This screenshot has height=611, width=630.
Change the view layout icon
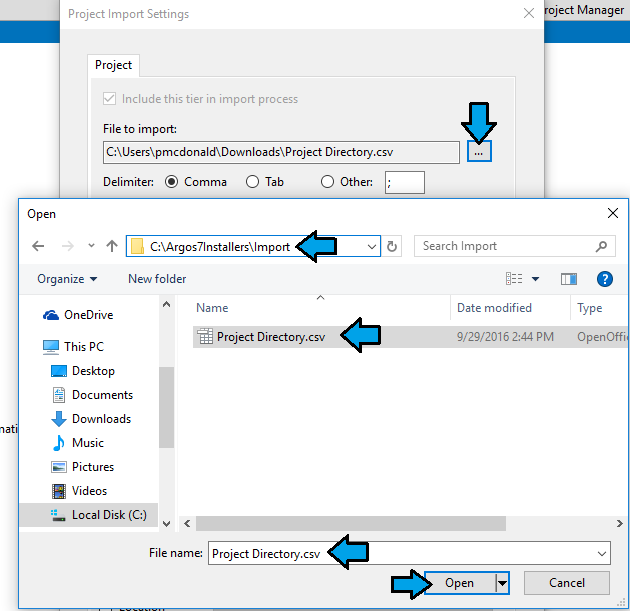tap(514, 278)
